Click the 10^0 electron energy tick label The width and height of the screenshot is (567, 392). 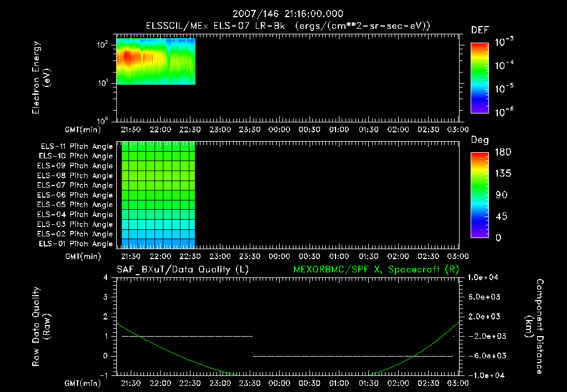click(x=102, y=121)
